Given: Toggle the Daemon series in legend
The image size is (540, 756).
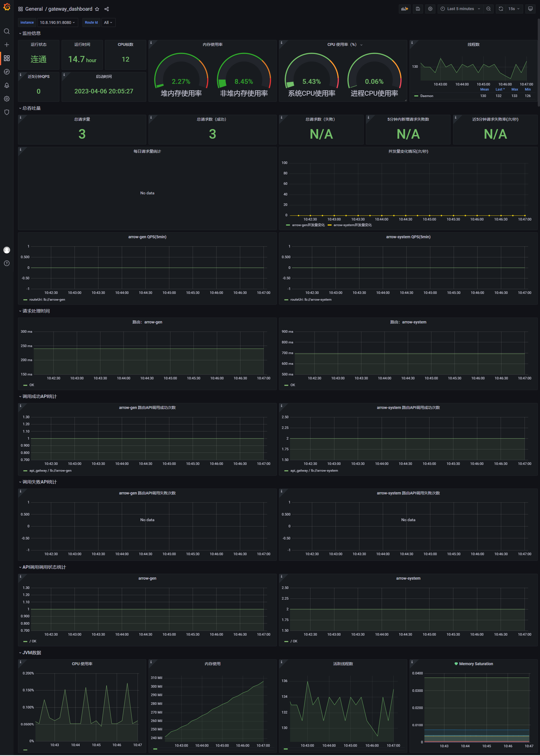Looking at the screenshot, I should [x=427, y=96].
